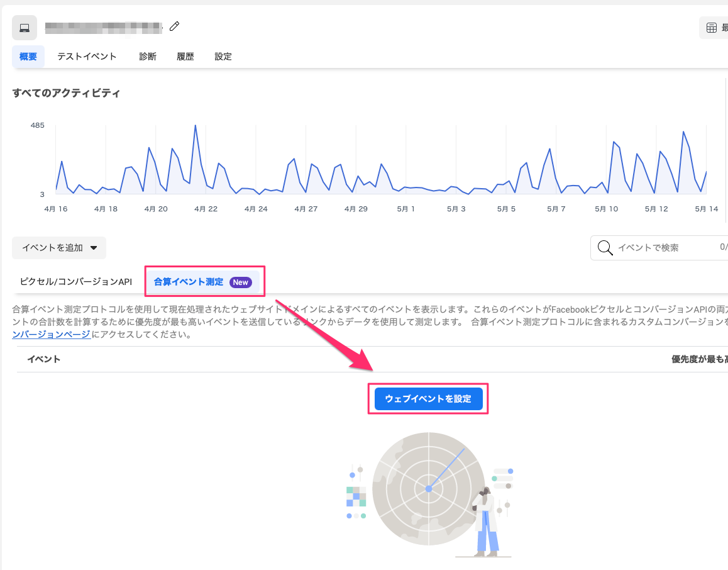Click the 4月 27 date label on chart

[x=306, y=209]
